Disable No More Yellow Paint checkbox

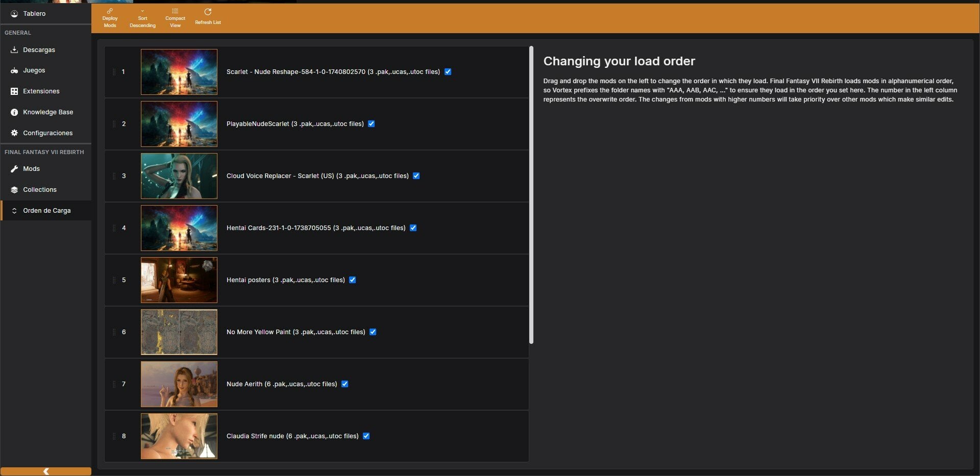tap(373, 332)
